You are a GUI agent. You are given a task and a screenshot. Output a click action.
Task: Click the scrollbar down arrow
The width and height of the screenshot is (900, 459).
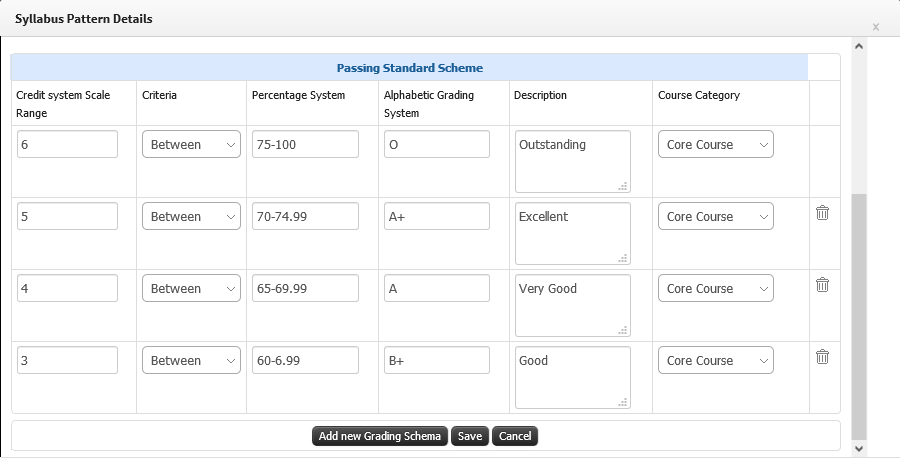[x=859, y=449]
